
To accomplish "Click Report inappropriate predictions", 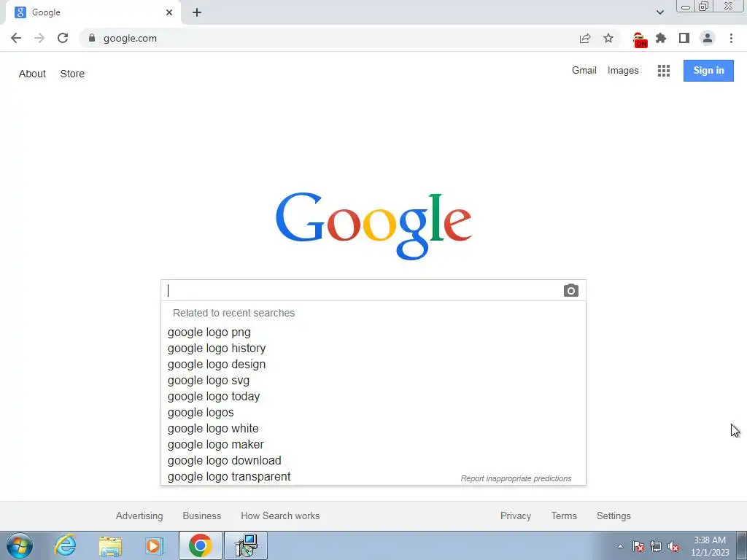I will pyautogui.click(x=516, y=478).
